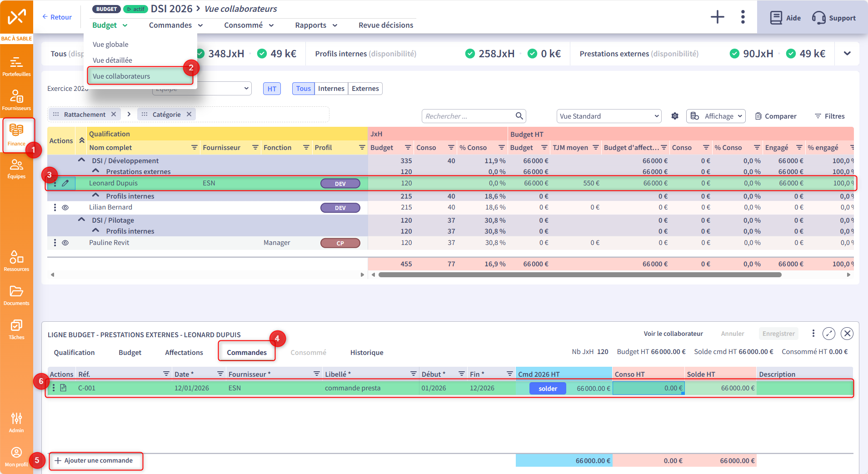Open the Affichage dropdown menu
Viewport: 868px width, 474px height.
716,116
